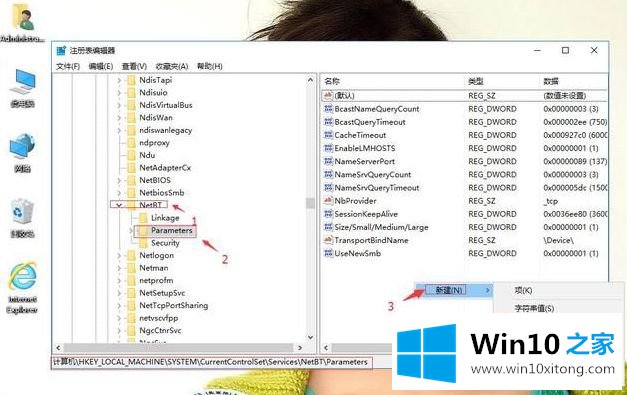This screenshot has height=395, width=627.
Task: Select the NameSrvQueryCount value icon
Action: click(x=328, y=175)
